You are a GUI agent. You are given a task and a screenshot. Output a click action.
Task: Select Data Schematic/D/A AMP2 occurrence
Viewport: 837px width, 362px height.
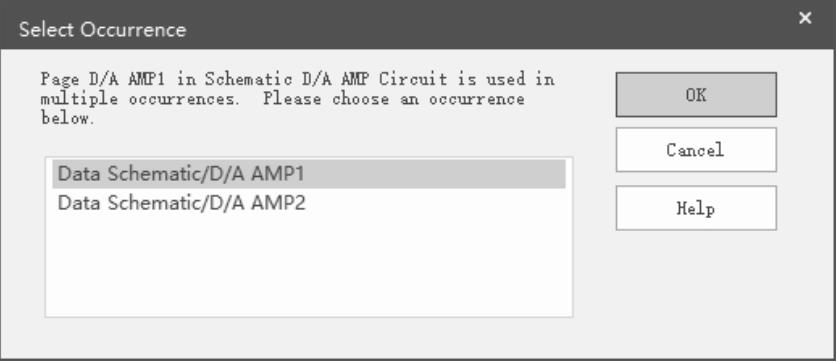(x=309, y=203)
